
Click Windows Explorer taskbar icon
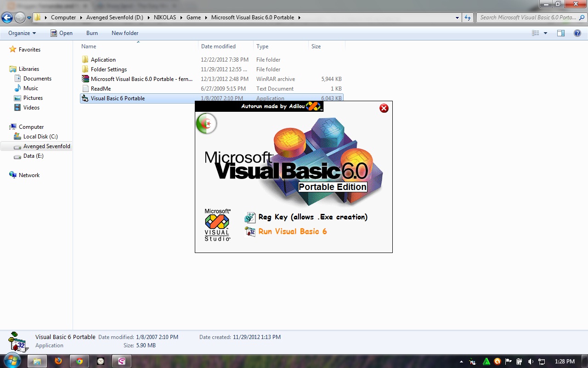pyautogui.click(x=37, y=362)
